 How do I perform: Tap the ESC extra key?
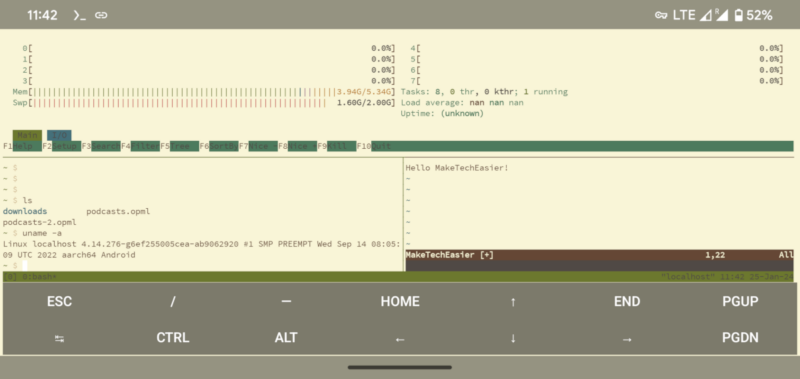point(60,301)
